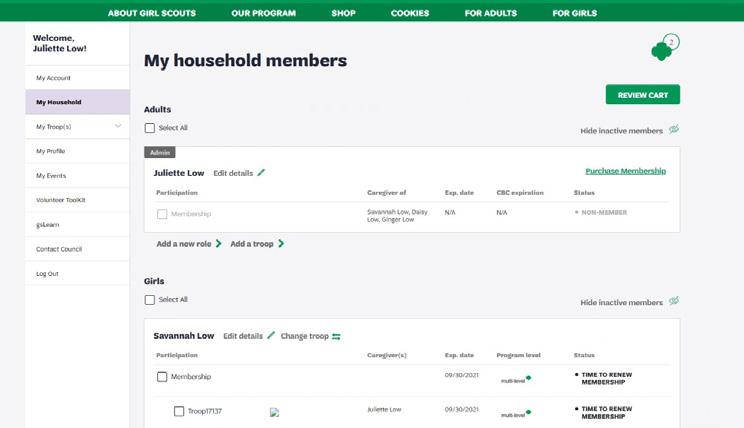Click the crossed-eye icon in Girls section
The image size is (744, 428).
674,301
